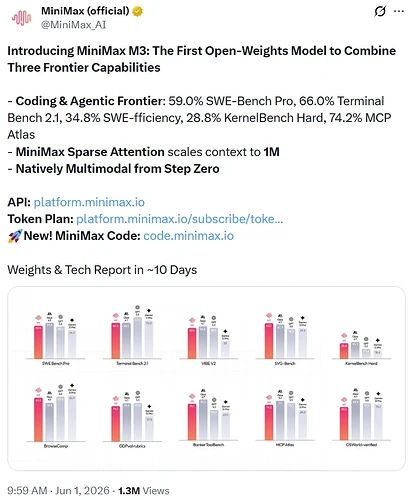Select the MCP Atlas bar chart

coord(285,418)
